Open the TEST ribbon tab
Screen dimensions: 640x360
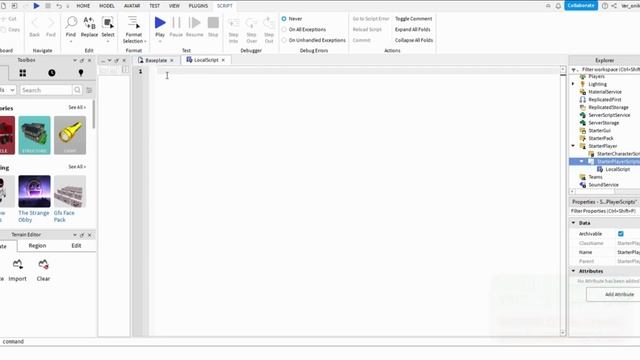click(155, 6)
